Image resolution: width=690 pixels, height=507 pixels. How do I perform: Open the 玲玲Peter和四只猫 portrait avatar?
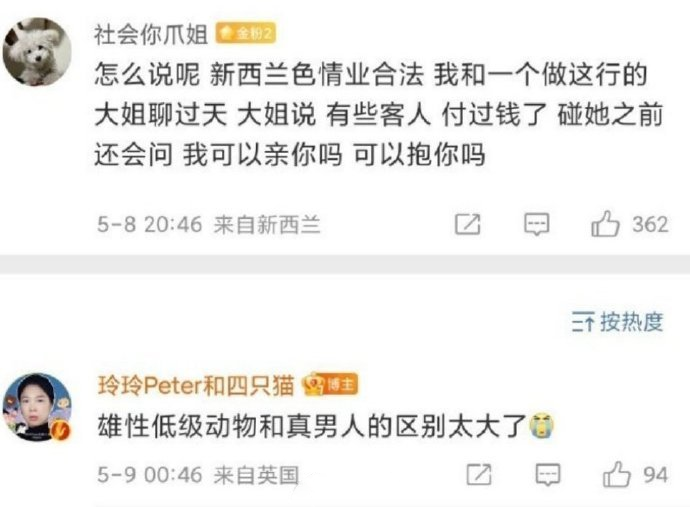coord(37,407)
